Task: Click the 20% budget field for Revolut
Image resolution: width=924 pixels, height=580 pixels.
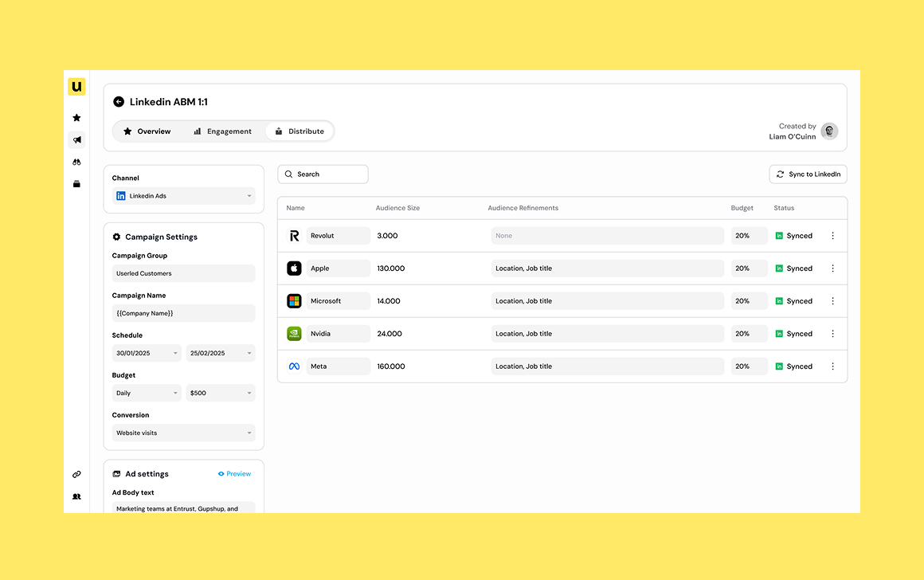Action: (749, 236)
